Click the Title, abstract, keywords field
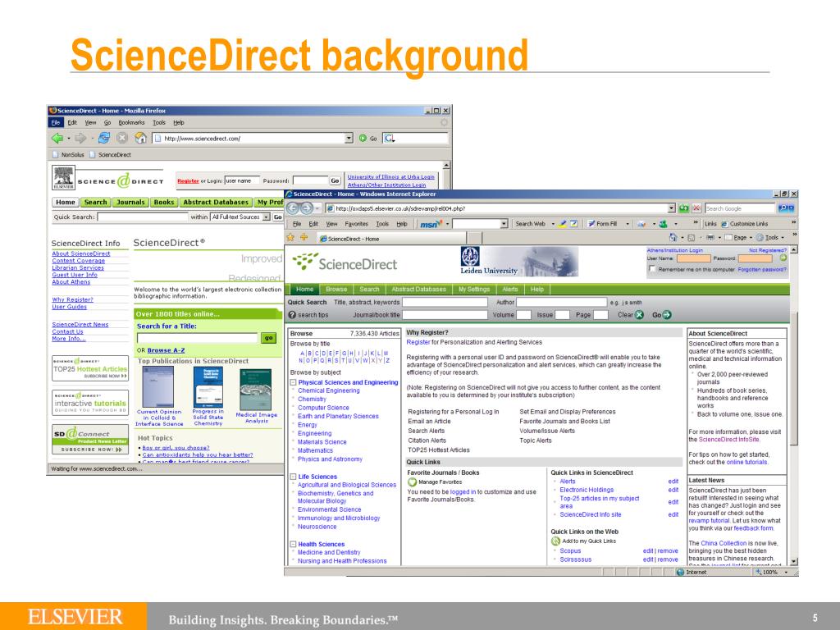The height and width of the screenshot is (630, 840). click(445, 302)
